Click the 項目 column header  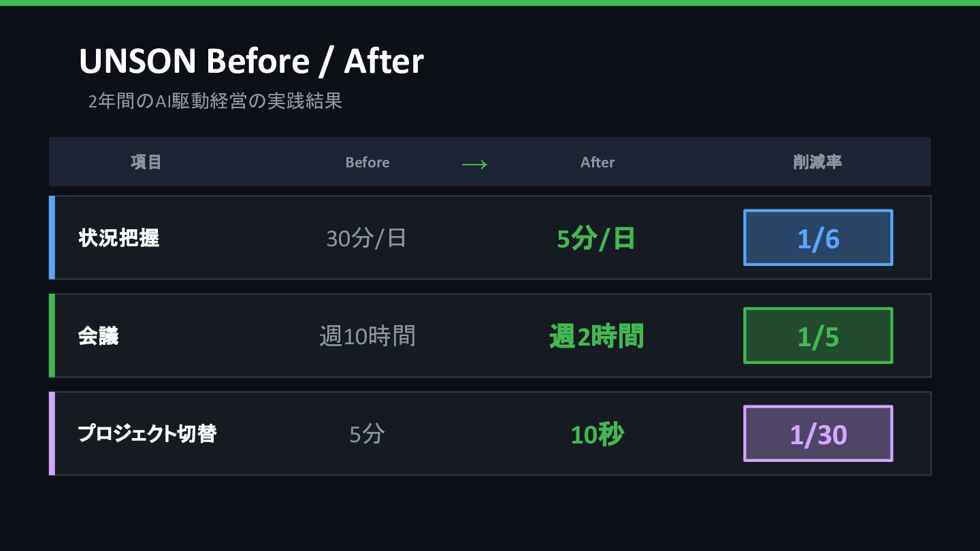coord(146,162)
